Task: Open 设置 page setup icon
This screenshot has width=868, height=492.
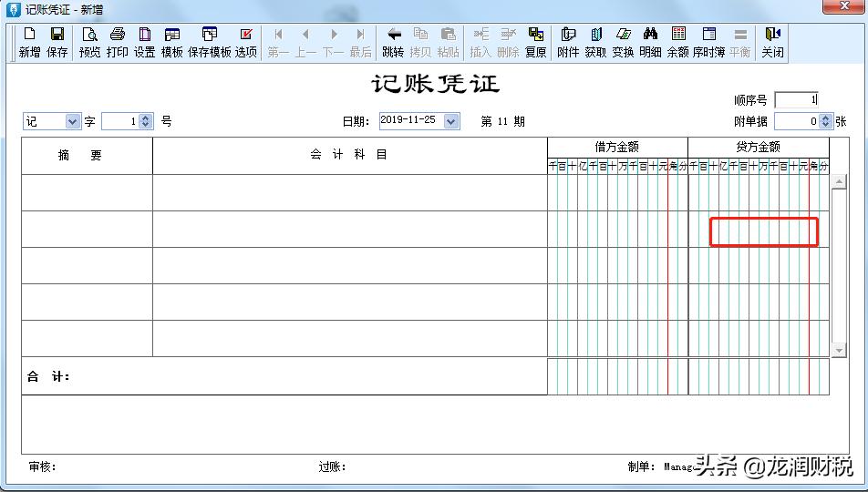Action: click(x=144, y=43)
